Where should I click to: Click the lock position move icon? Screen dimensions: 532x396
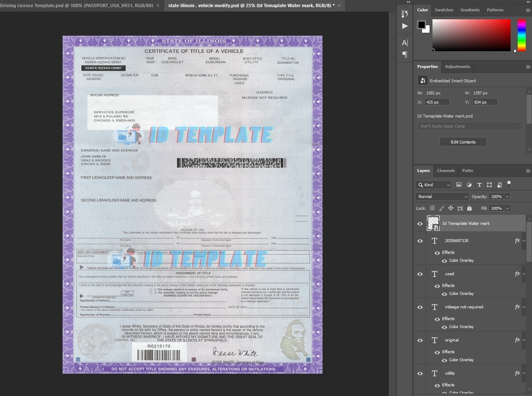(x=451, y=208)
